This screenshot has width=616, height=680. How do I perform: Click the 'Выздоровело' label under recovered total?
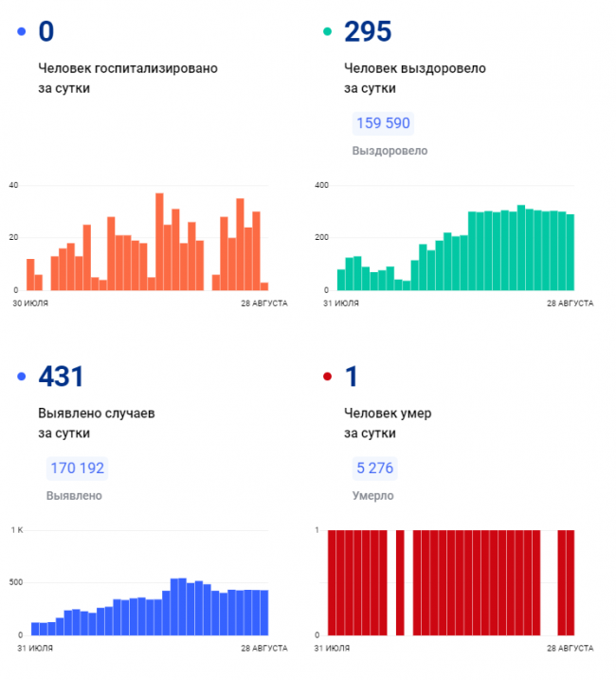[390, 151]
